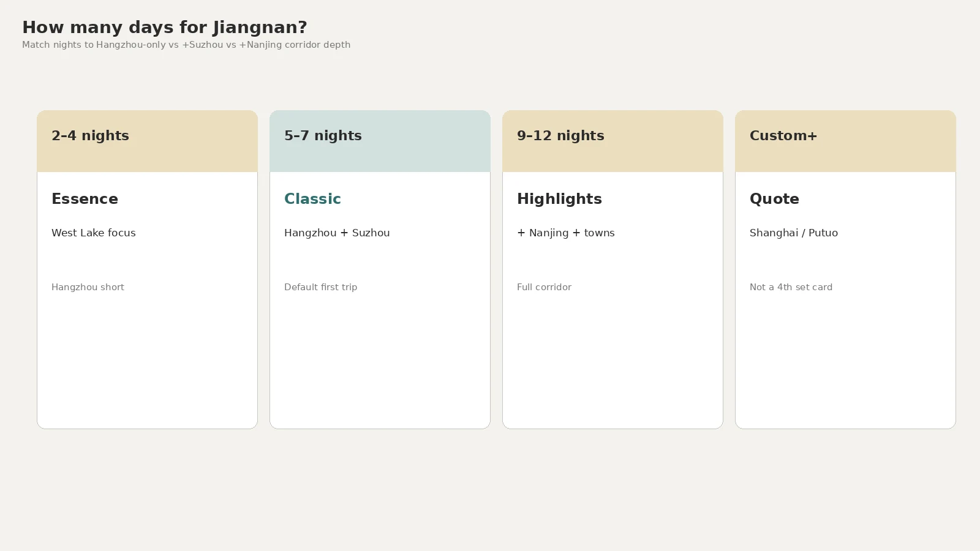Screen dimensions: 980x551
Task: Select the Custom+ card header
Action: pyautogui.click(x=845, y=141)
